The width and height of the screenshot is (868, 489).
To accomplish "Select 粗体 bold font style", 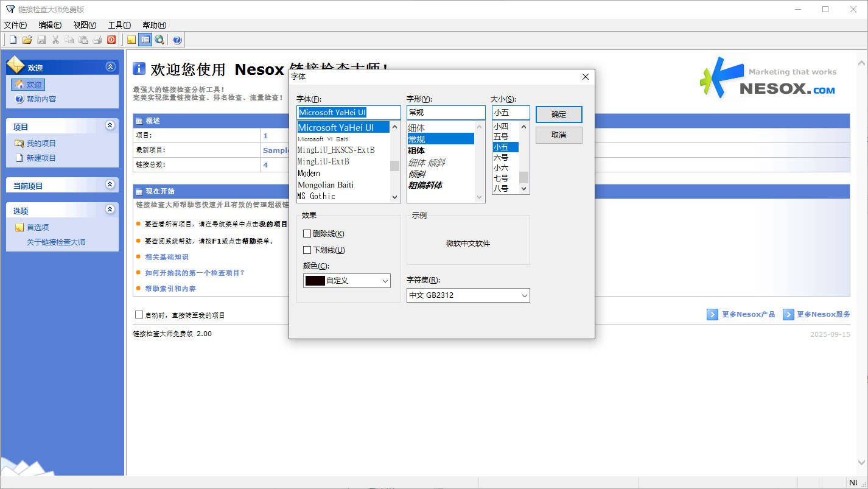I will pyautogui.click(x=441, y=150).
